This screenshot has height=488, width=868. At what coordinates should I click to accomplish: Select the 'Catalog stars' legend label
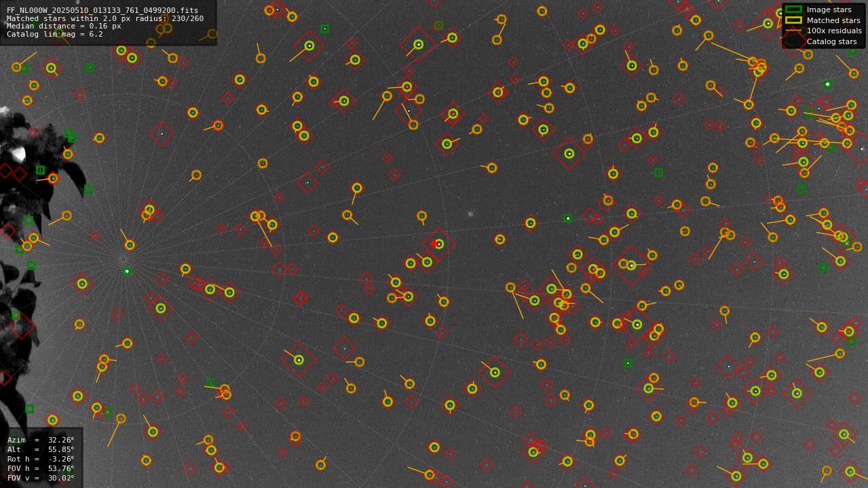(831, 41)
